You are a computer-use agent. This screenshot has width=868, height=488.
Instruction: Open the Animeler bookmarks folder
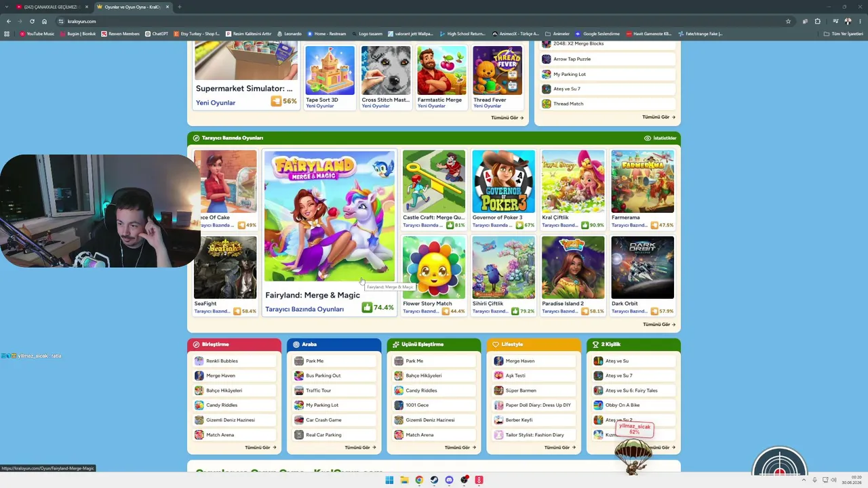[x=557, y=34]
